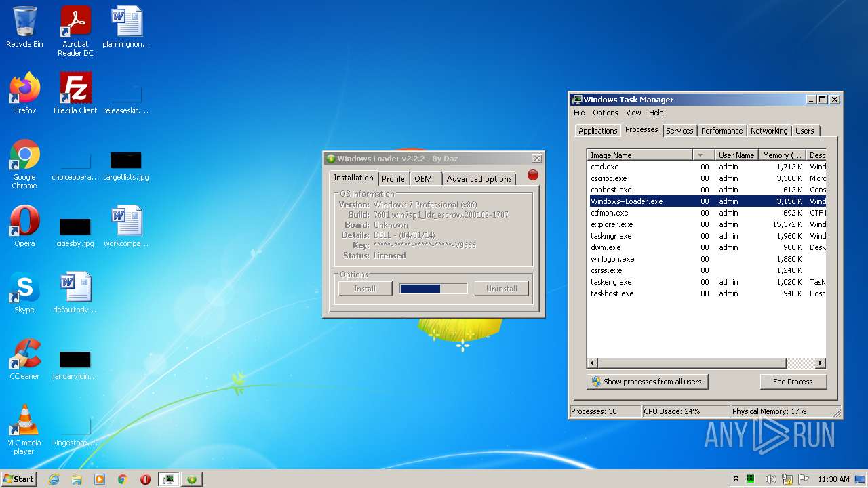Launch Firefox from the desktop
The image size is (868, 488).
click(x=24, y=94)
